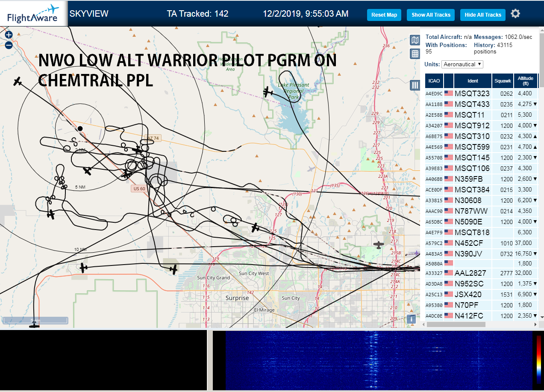Select aircraft row N452CF
The height and width of the screenshot is (392, 544).
[481, 243]
